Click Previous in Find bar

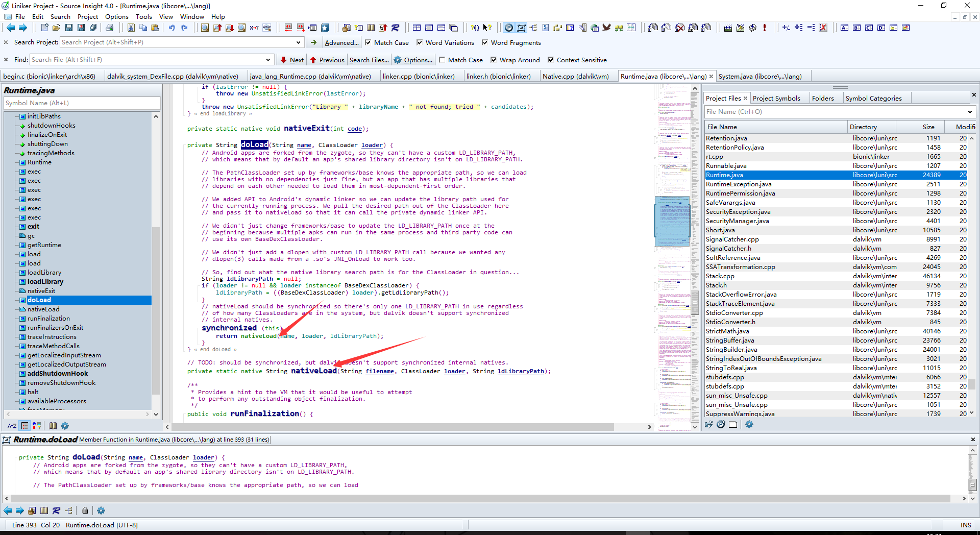[327, 60]
